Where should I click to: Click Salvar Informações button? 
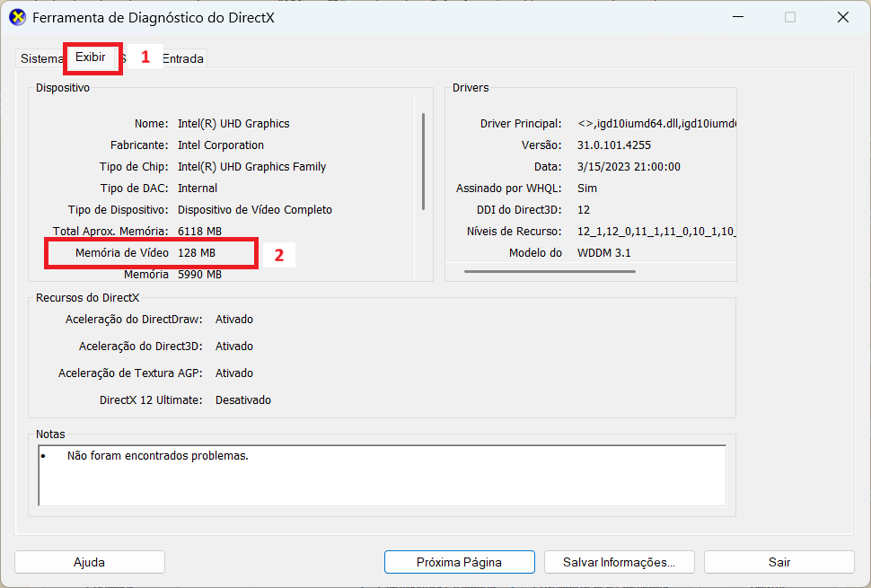[x=620, y=562]
